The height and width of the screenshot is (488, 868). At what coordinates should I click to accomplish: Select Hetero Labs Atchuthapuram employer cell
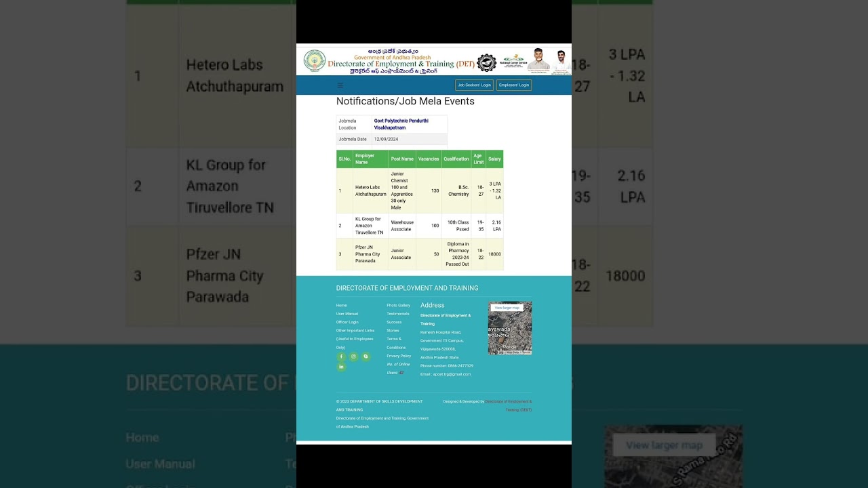pos(371,190)
